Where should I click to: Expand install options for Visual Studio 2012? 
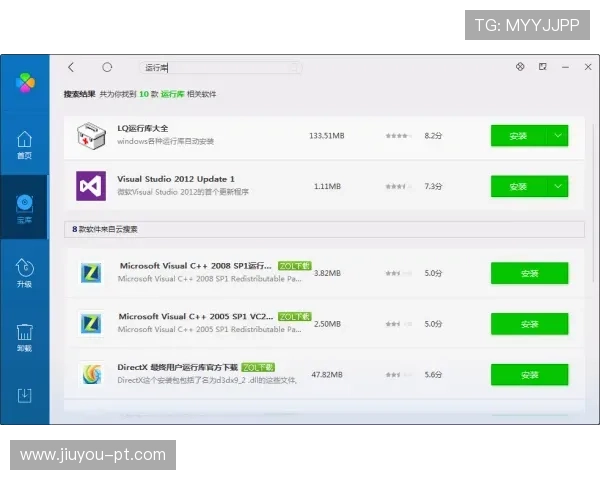click(557, 186)
